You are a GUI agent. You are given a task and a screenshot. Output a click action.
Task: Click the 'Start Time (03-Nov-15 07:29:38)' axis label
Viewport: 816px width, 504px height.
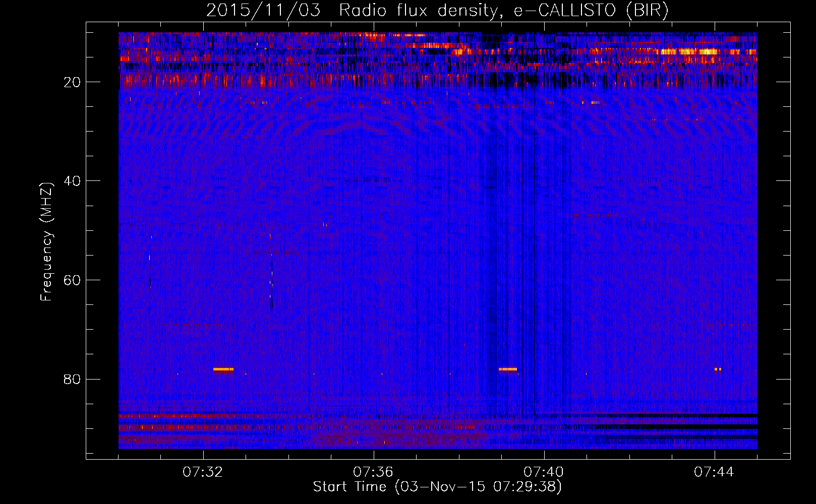tap(437, 487)
